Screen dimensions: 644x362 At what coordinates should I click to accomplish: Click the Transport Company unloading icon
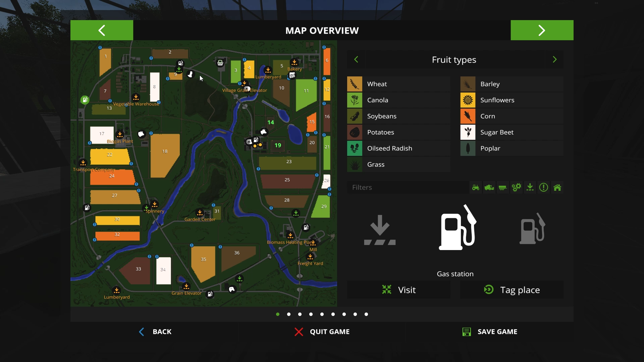tap(83, 163)
